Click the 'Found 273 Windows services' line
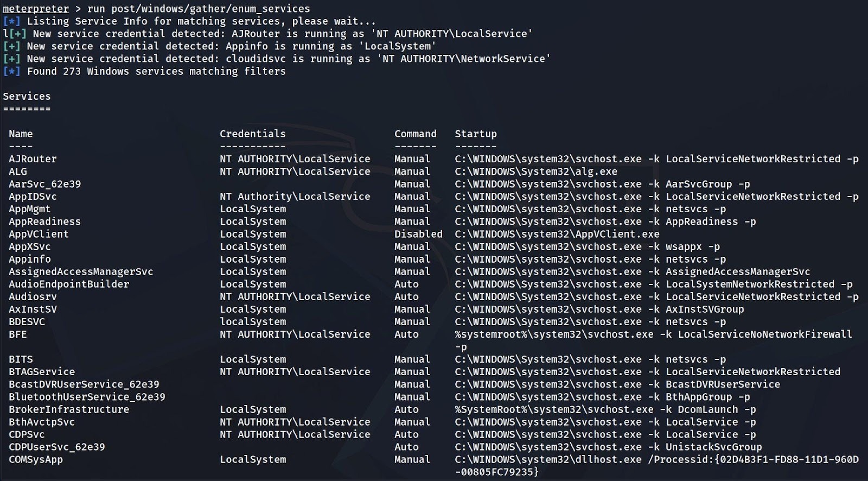Screen dimensions: 868x481 [x=156, y=71]
